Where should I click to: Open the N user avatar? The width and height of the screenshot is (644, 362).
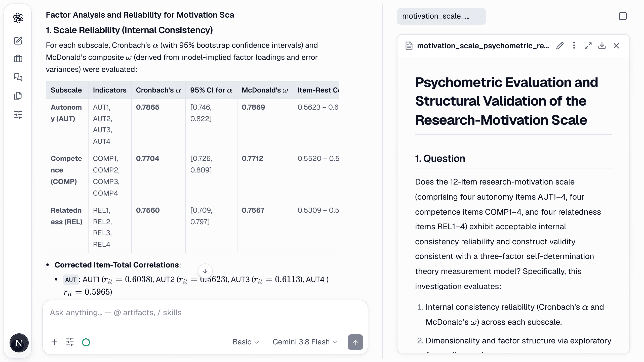pos(19,343)
